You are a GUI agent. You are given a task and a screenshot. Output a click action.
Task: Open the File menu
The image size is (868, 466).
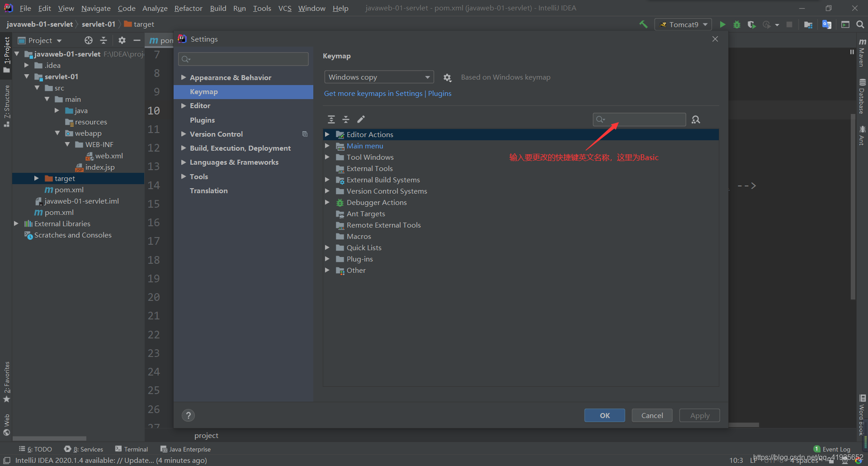[x=25, y=8]
